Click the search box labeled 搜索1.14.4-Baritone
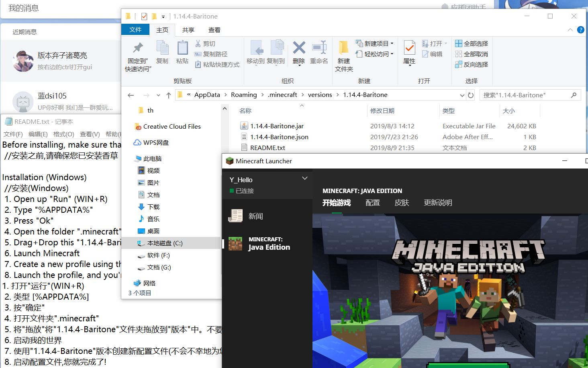The image size is (588, 368). point(526,95)
